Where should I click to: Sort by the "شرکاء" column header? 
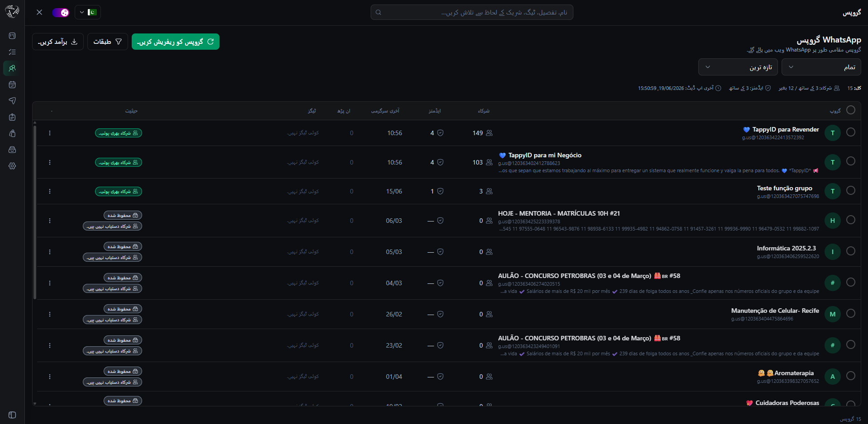pos(484,111)
